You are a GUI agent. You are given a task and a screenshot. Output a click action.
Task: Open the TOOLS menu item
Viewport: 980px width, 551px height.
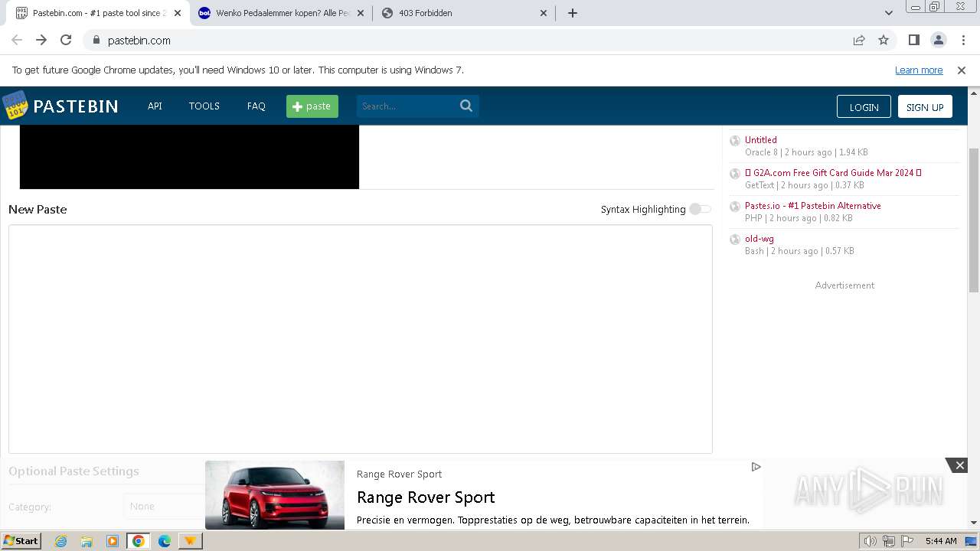[x=204, y=106]
